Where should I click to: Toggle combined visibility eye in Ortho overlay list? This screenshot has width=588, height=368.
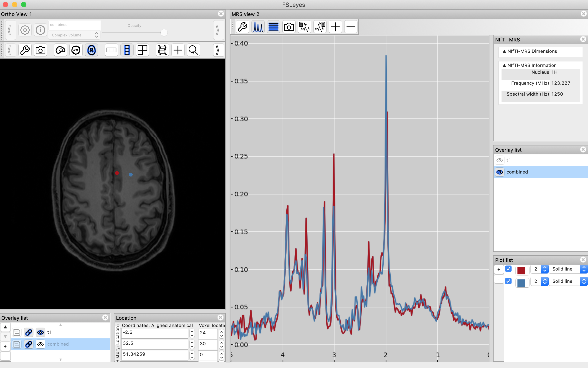click(41, 344)
